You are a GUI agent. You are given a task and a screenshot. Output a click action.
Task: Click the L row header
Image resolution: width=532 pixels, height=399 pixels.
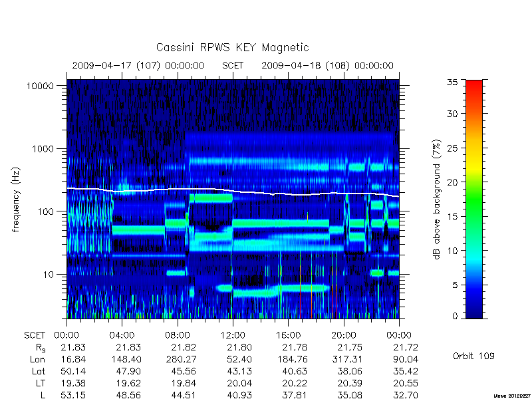43,395
